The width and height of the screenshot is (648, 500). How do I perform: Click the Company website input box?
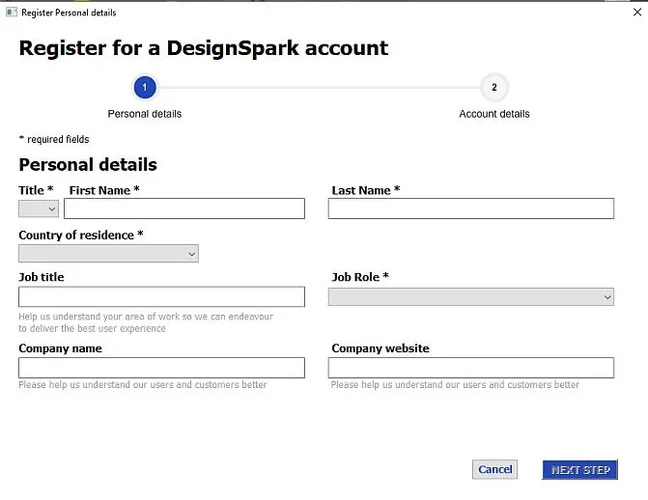coord(470,368)
